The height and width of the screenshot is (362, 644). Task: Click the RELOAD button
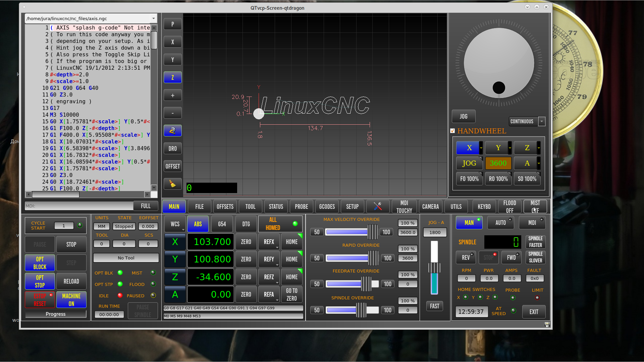[x=71, y=281]
